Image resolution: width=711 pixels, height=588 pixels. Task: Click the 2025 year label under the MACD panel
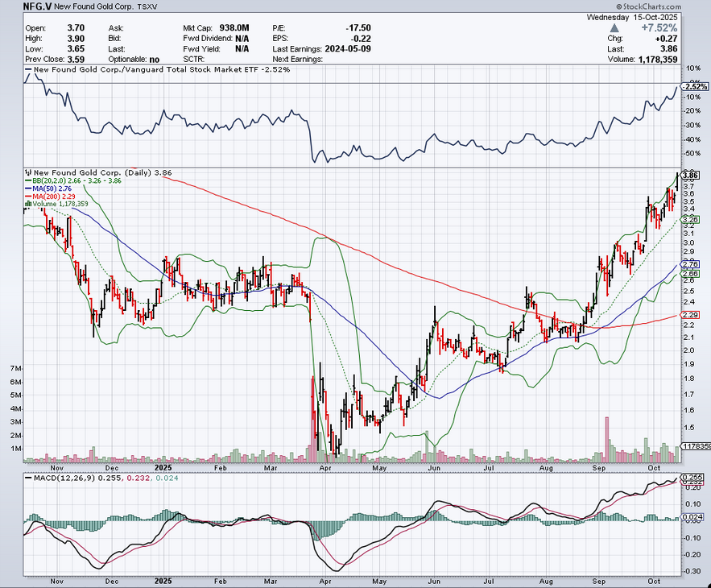164,579
